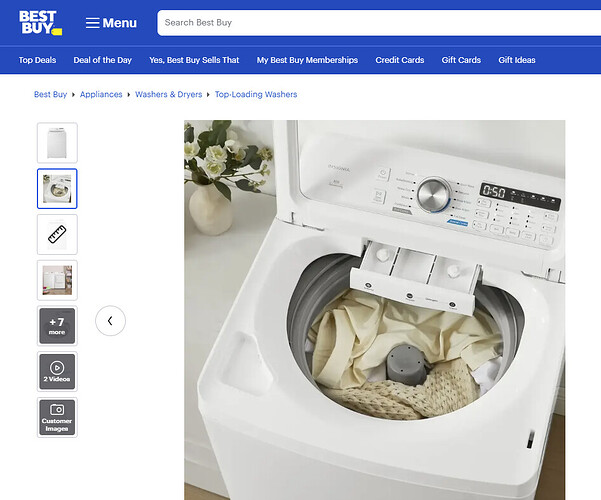This screenshot has width=601, height=500.
Task: Click the Best Buy logo
Action: click(41, 22)
